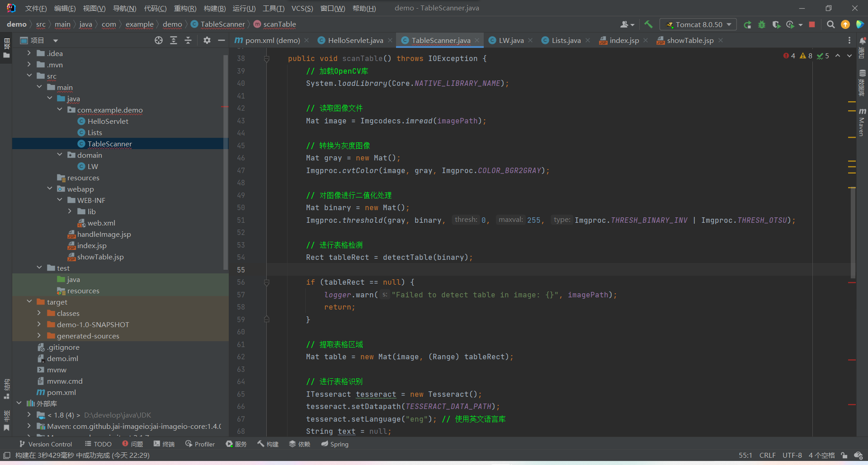Viewport: 868px width, 465px height.
Task: Stop the running Tomcat server
Action: pyautogui.click(x=812, y=24)
